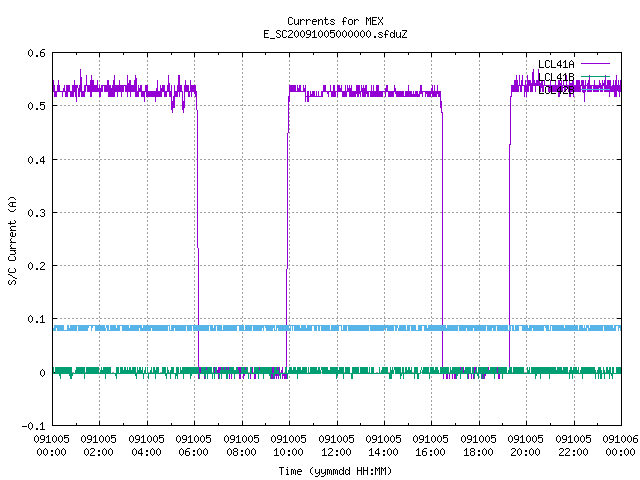Image resolution: width=640 pixels, height=480 pixels.
Task: Click the green line sample beside LCL41B
Action: (x=595, y=76)
